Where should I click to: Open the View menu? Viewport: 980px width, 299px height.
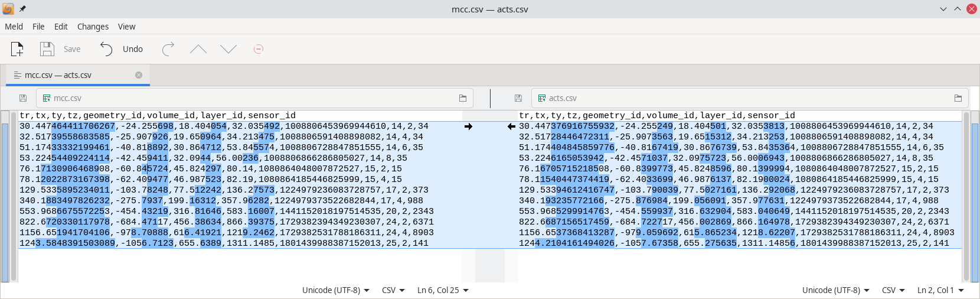pos(126,27)
